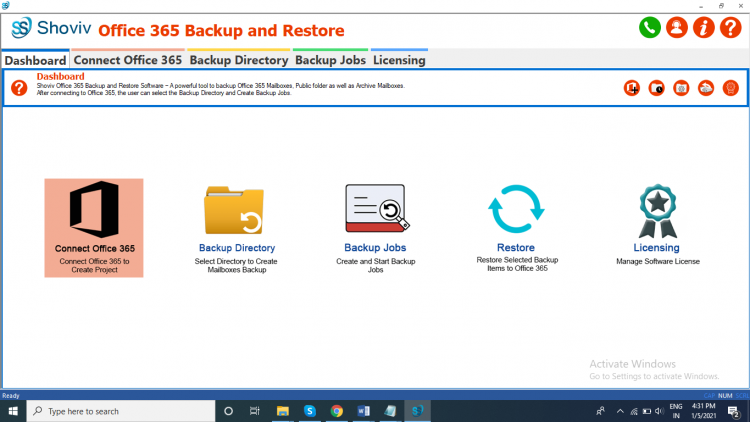Click the Backup Jobs label link
Screen dimensions: 750x422
(375, 247)
